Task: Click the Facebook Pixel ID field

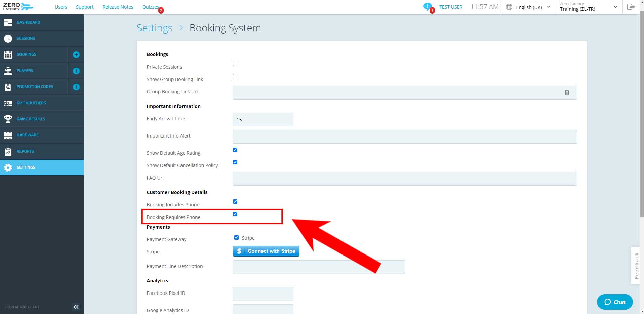Action: 263,294
